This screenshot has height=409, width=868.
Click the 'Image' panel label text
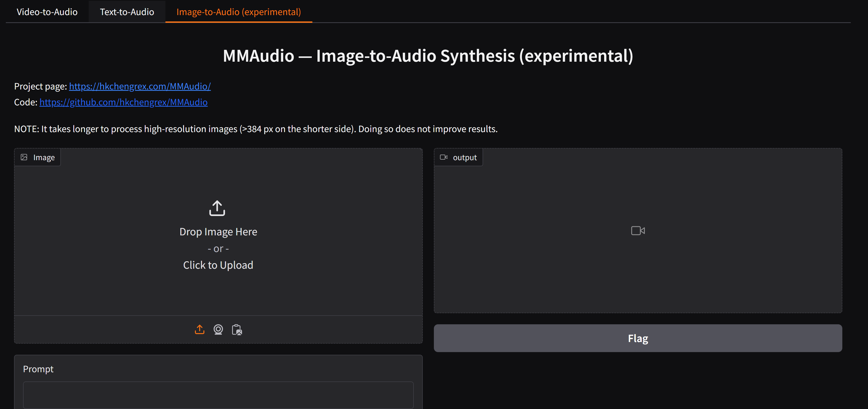pyautogui.click(x=44, y=157)
